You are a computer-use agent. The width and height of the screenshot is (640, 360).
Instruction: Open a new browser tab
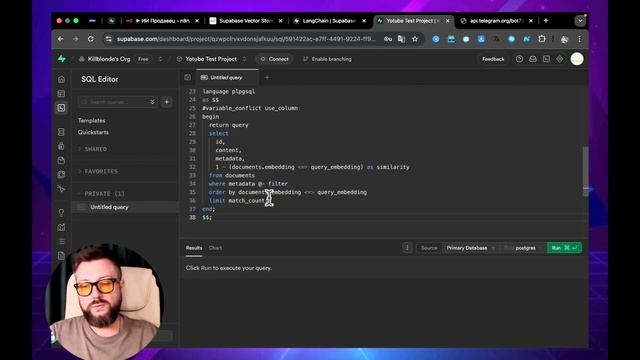546,20
